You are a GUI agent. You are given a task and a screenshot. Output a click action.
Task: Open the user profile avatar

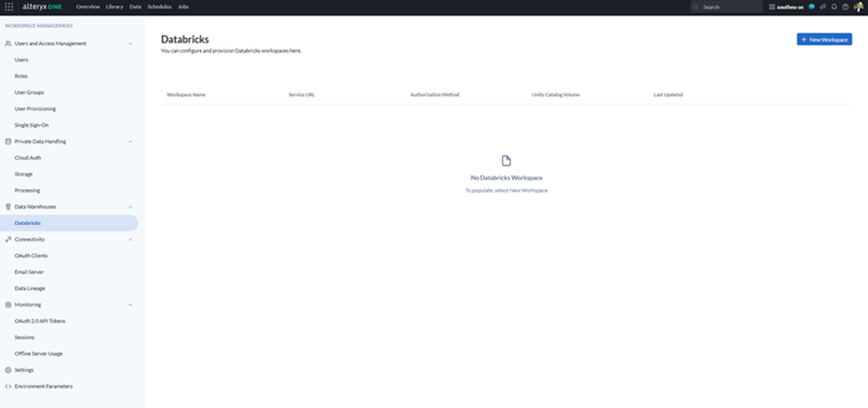click(x=858, y=7)
